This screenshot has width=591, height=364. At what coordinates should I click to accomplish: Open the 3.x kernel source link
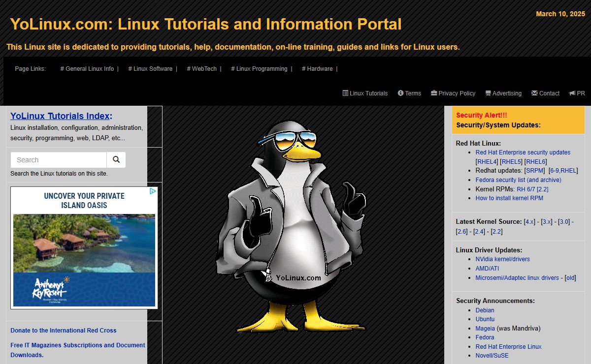(x=547, y=222)
